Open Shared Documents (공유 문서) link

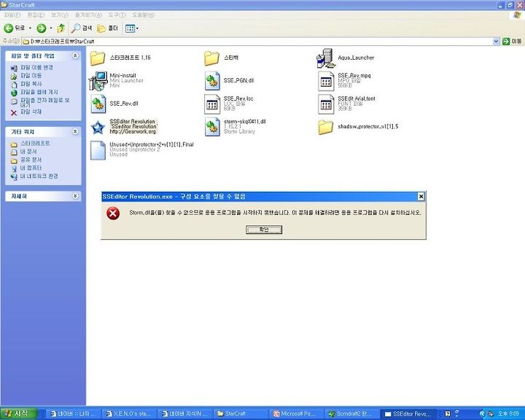31,160
